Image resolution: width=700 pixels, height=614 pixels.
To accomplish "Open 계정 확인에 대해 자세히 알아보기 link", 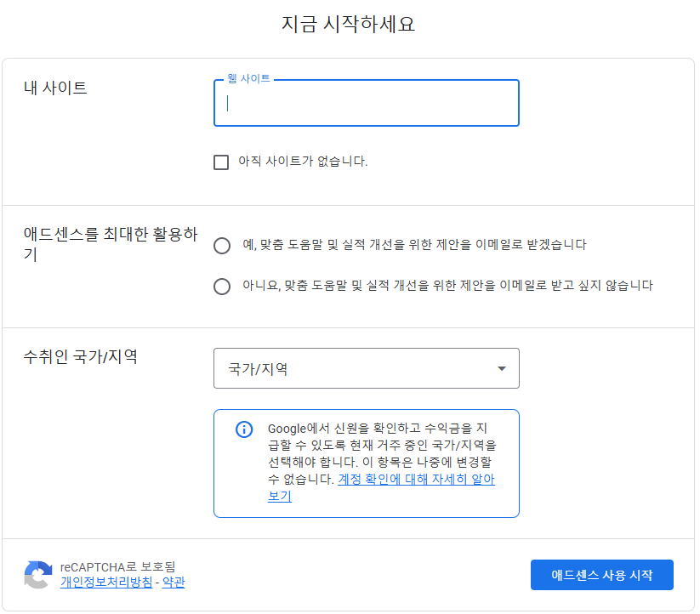I will click(381, 488).
